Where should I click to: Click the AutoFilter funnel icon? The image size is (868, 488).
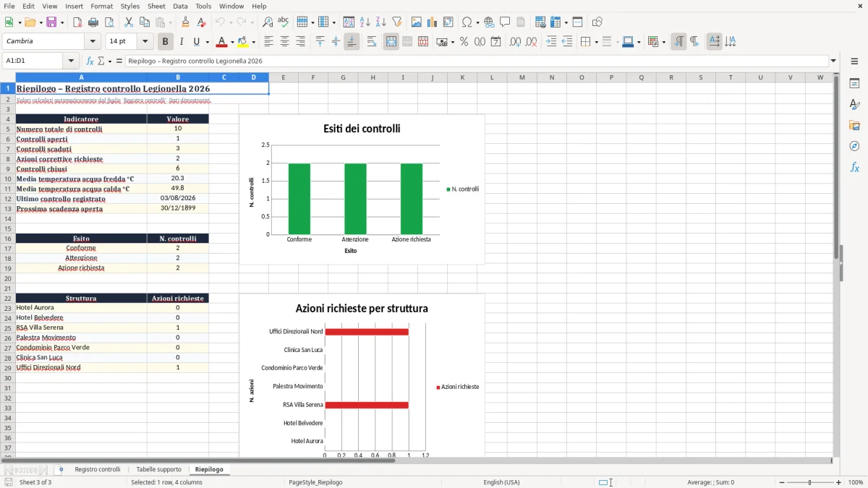[x=397, y=22]
